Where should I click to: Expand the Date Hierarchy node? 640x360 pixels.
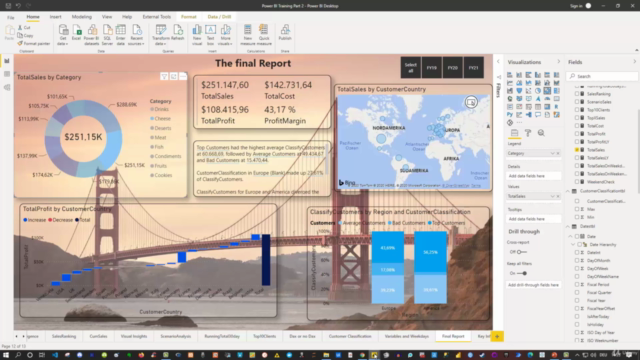(573, 244)
